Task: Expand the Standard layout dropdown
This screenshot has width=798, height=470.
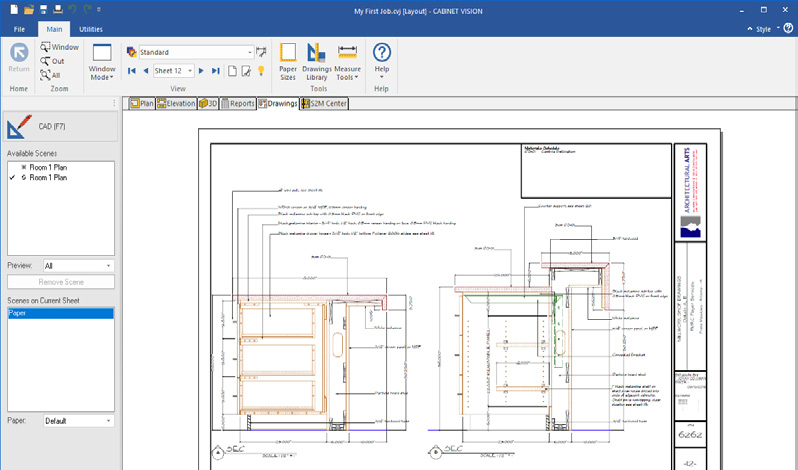Action: [249, 52]
